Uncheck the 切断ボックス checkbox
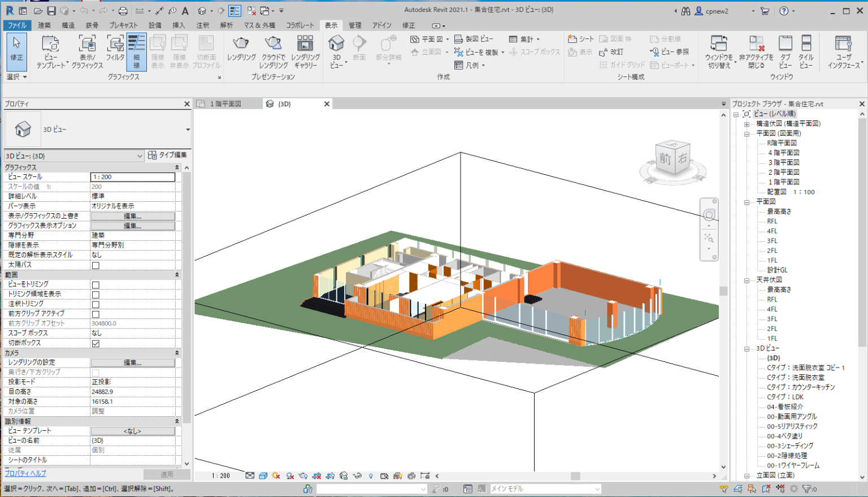The width and height of the screenshot is (868, 497). pos(96,343)
